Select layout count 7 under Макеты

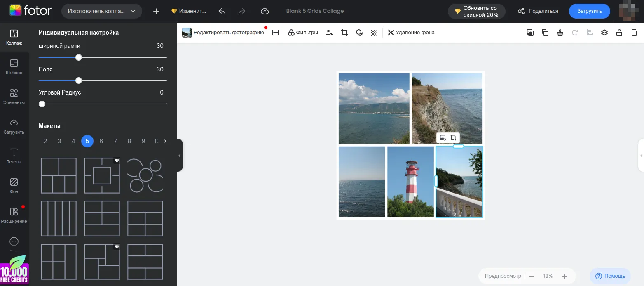pyautogui.click(x=115, y=141)
